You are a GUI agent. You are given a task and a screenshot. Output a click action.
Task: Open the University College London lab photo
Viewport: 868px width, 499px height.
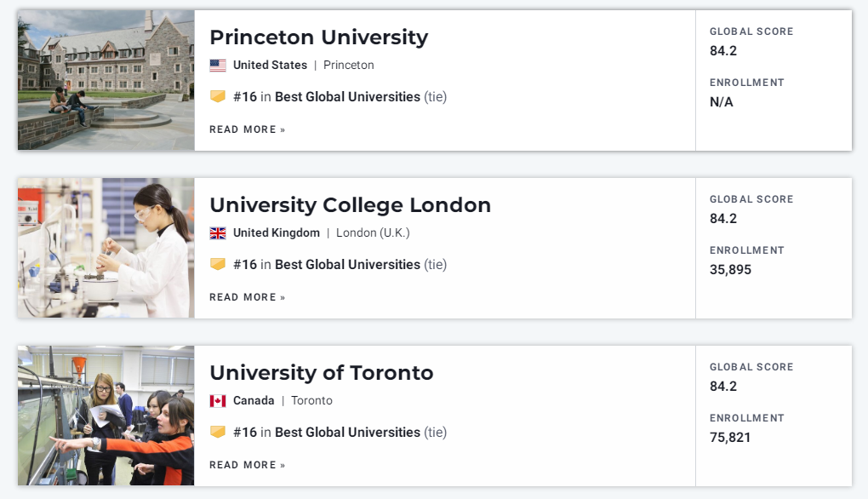[x=106, y=248]
